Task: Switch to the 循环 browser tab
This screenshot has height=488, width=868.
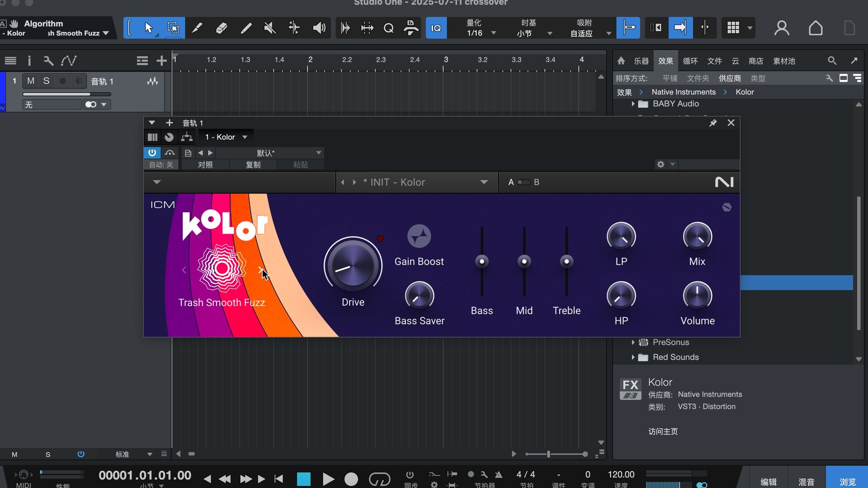Action: coord(690,61)
